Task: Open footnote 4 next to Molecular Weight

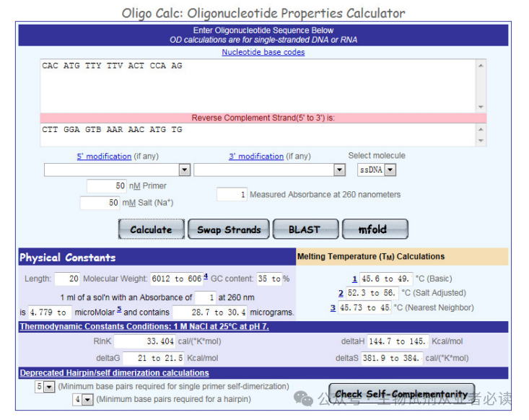Action: tap(206, 276)
